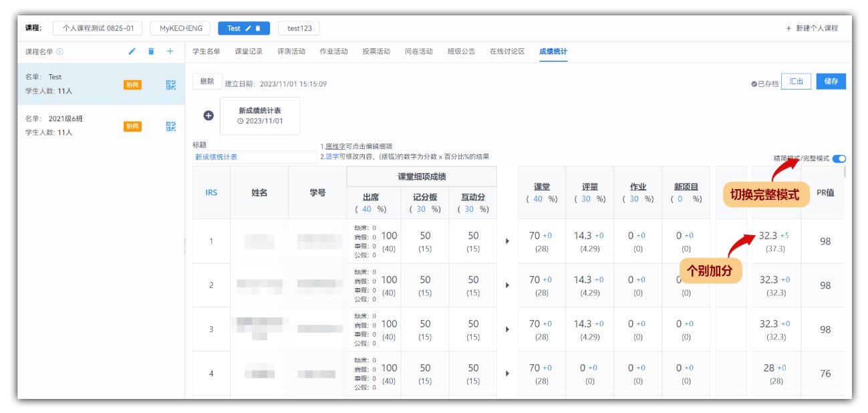
Task: Click the info icon next to 课程名单
Action: coord(60,51)
